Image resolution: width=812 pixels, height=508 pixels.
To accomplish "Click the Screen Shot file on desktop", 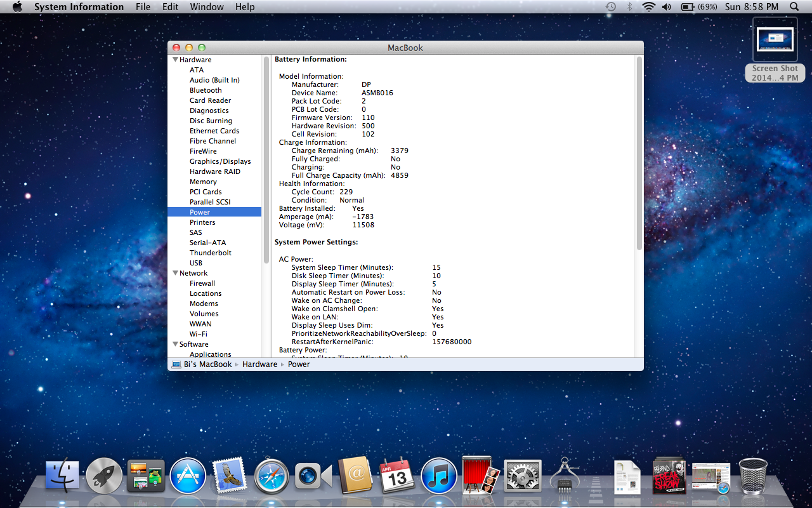I will [x=775, y=50].
